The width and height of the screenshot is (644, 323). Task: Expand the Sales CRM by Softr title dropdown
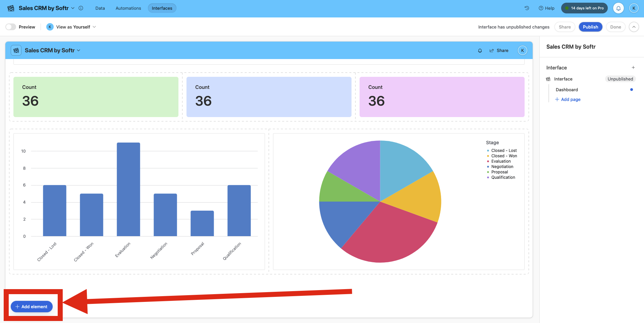pos(47,8)
